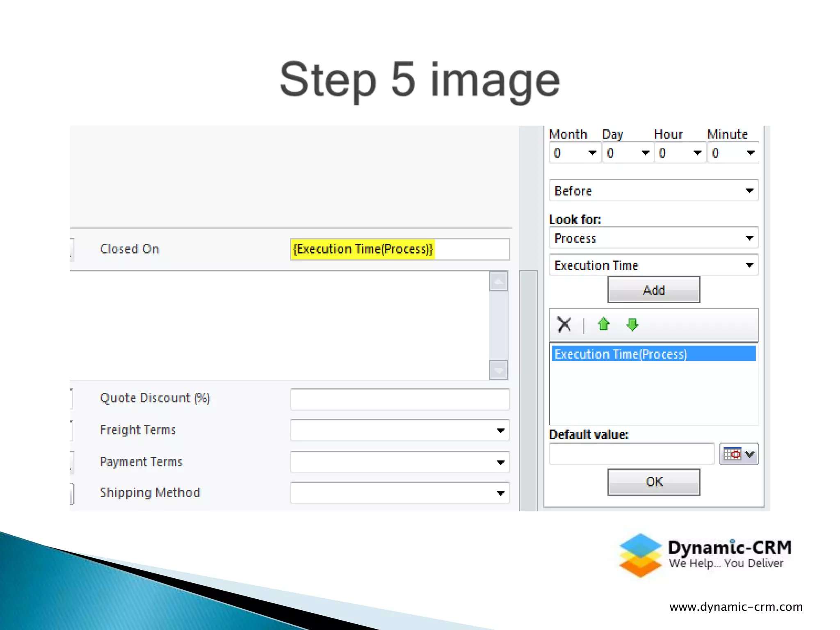This screenshot has height=630, width=840.
Task: Expand the Before dropdown
Action: coord(654,190)
